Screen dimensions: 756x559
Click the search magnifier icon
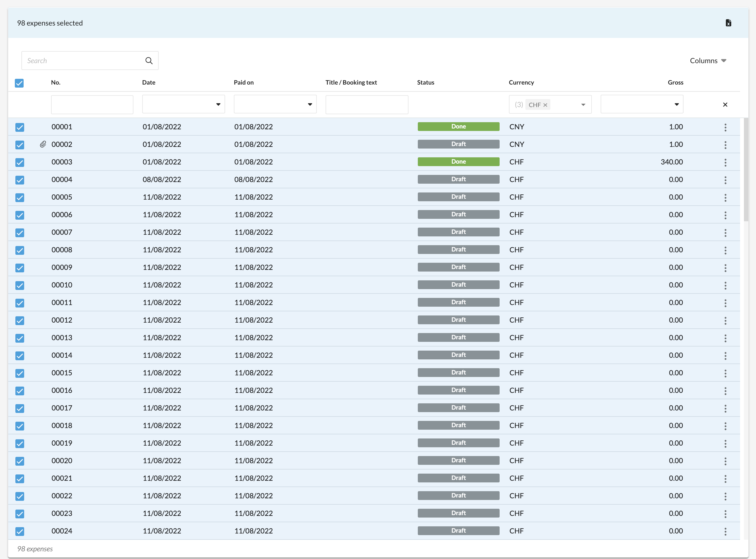click(149, 61)
